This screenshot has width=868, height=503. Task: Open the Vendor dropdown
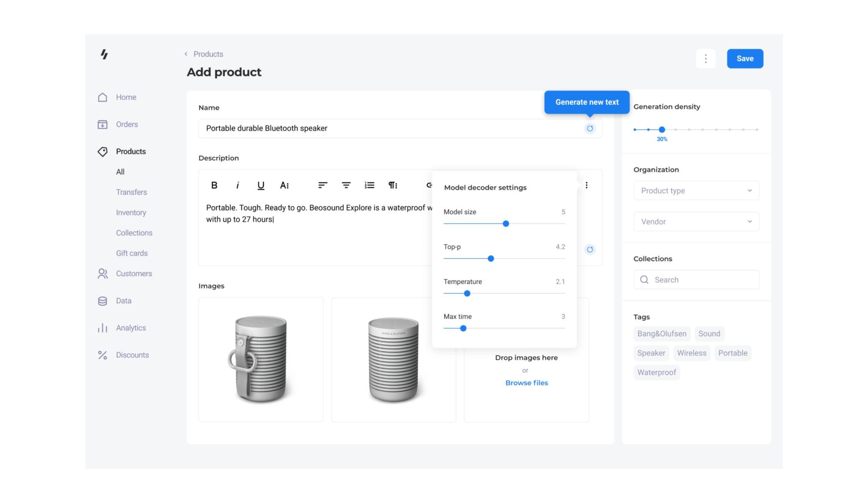[696, 222]
